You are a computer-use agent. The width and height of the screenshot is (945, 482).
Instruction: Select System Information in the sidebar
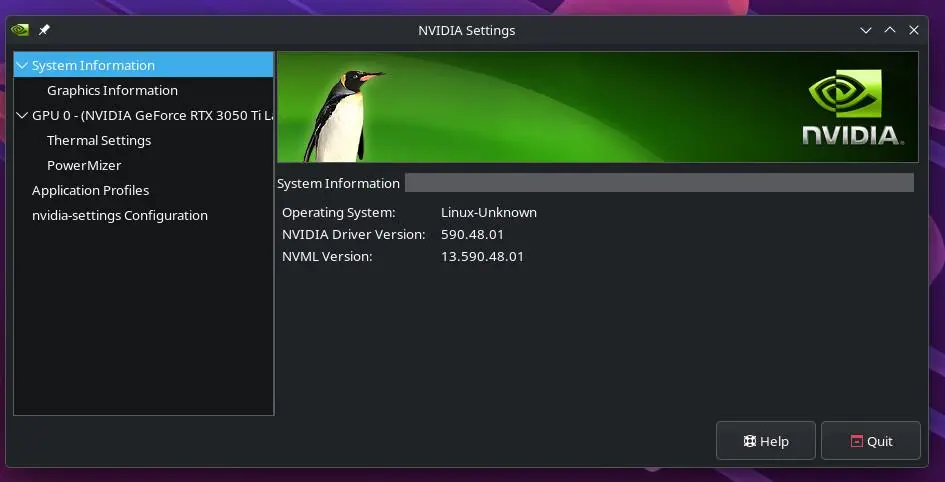143,65
